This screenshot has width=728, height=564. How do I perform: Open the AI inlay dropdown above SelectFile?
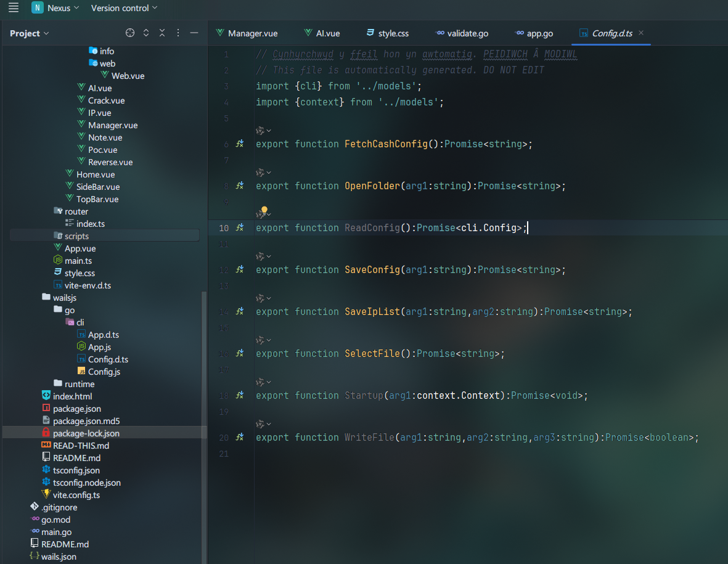[263, 340]
